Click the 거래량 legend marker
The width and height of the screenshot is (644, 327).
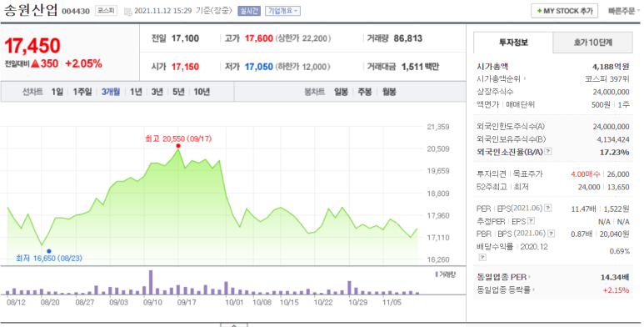coord(437,274)
